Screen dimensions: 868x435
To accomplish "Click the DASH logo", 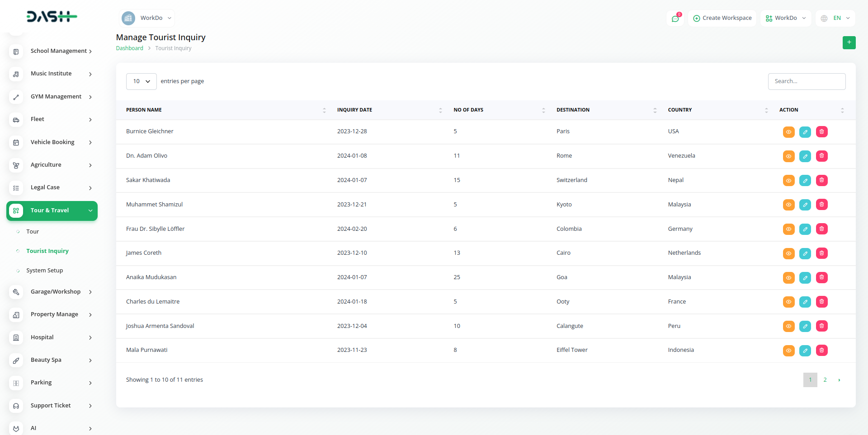I will point(52,17).
